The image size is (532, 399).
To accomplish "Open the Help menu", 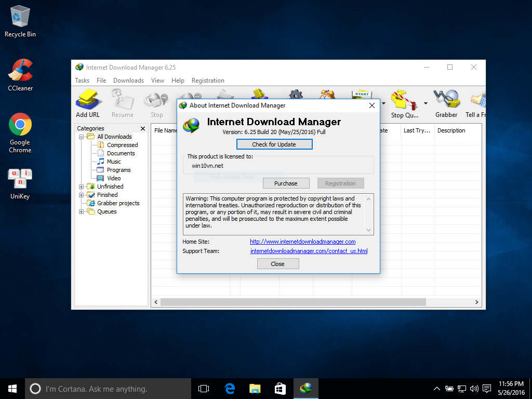I will tap(178, 81).
